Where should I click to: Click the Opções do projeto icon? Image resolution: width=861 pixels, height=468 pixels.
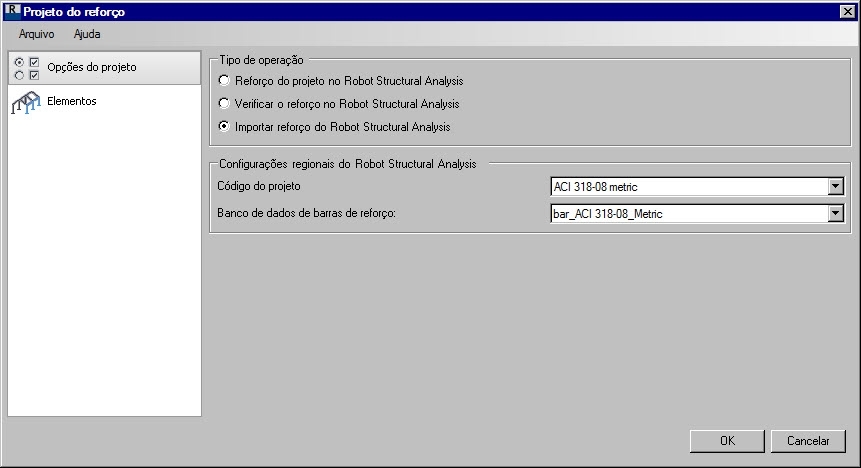click(27, 68)
